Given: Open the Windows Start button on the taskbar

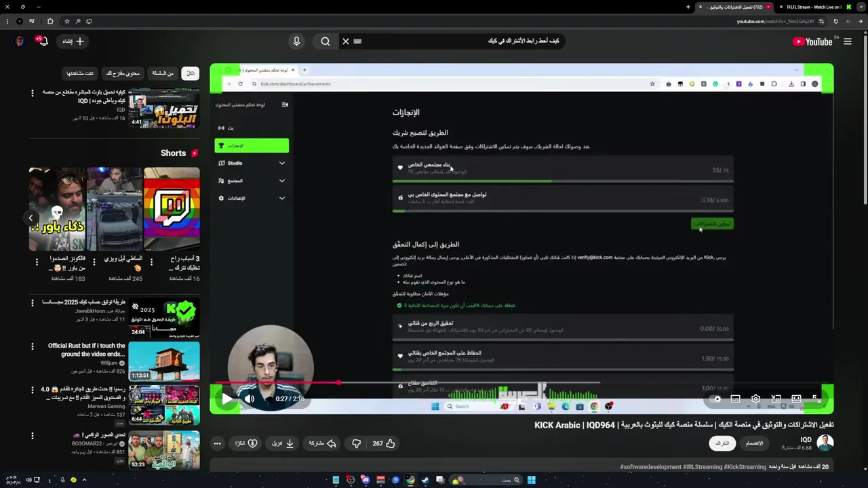Looking at the screenshot, I should pos(532,480).
